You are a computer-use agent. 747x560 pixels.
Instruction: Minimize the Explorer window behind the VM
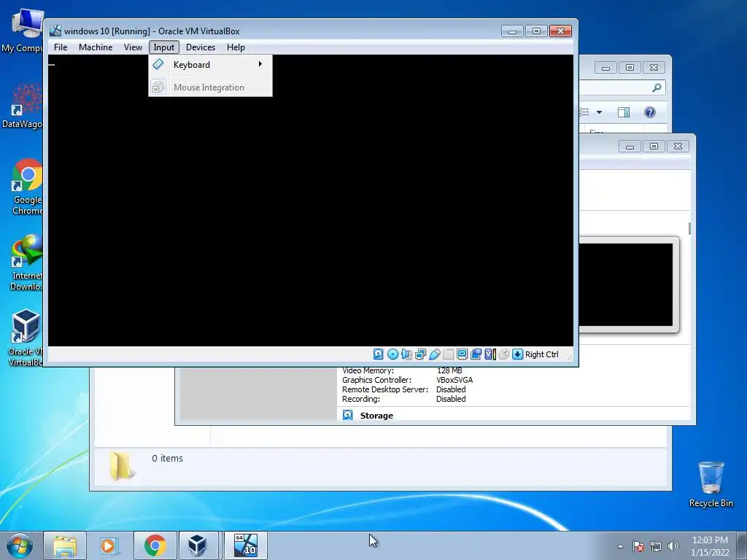(x=605, y=68)
